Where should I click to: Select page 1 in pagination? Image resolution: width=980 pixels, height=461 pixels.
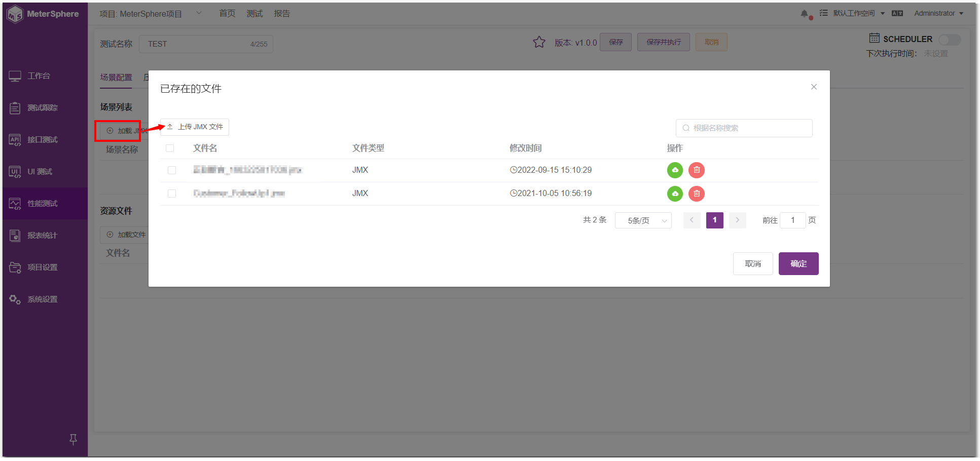click(715, 220)
